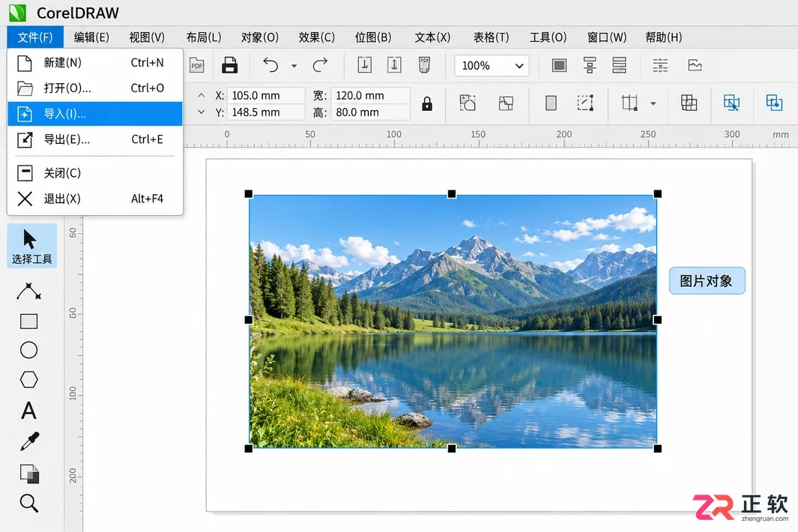Click the height field 80.0 mm
Image resolution: width=798 pixels, height=532 pixels.
point(370,112)
